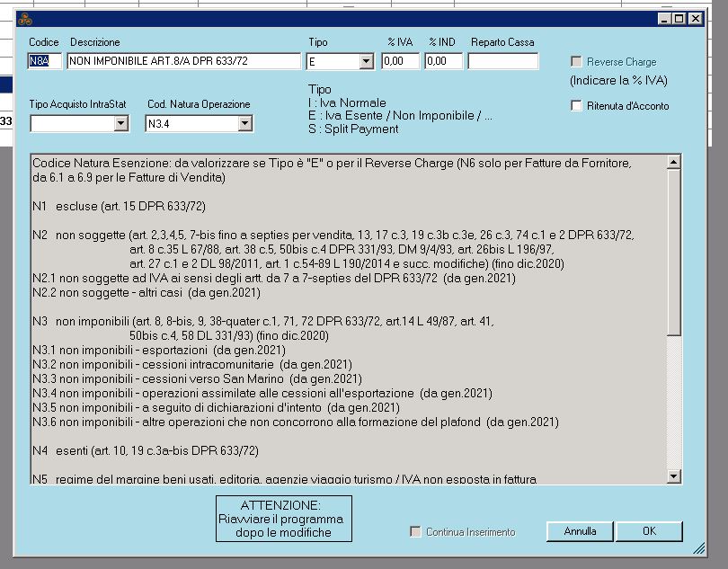Screen dimensions: 728x569
Task: Open Cod. Natura Operazione dropdown
Action: [244, 124]
